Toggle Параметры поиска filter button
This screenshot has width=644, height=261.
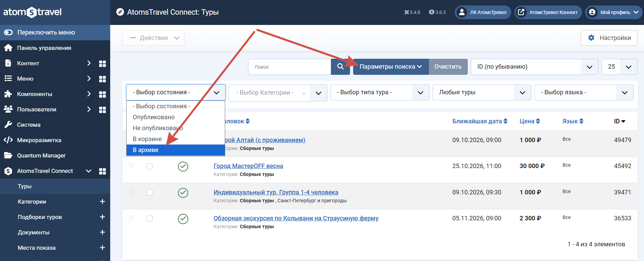pos(391,67)
